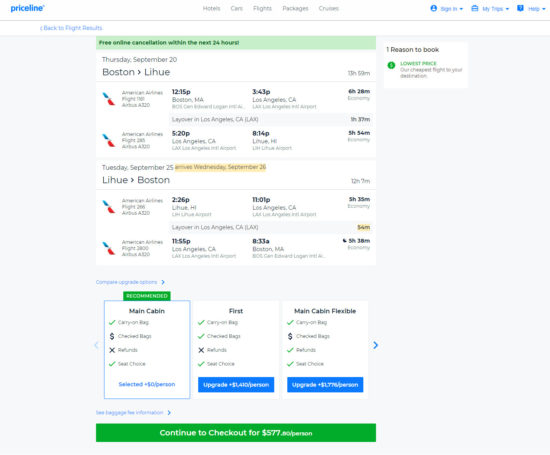This screenshot has height=455, width=550.
Task: Open Compare upgrade options link
Action: (x=127, y=282)
